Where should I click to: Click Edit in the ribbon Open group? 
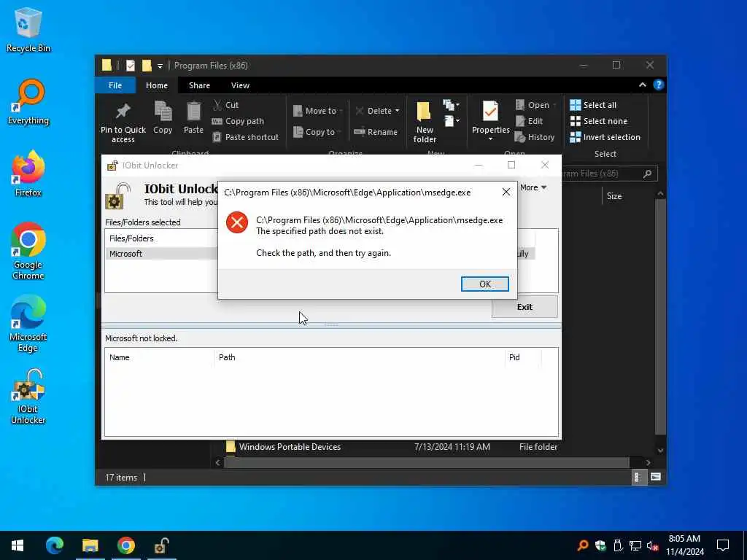click(530, 121)
